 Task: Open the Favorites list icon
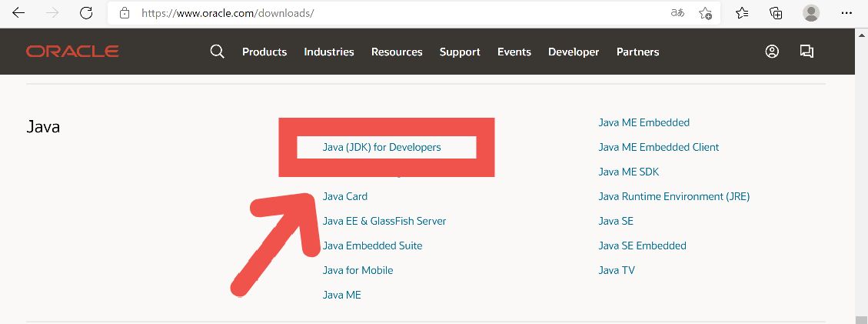pos(742,13)
